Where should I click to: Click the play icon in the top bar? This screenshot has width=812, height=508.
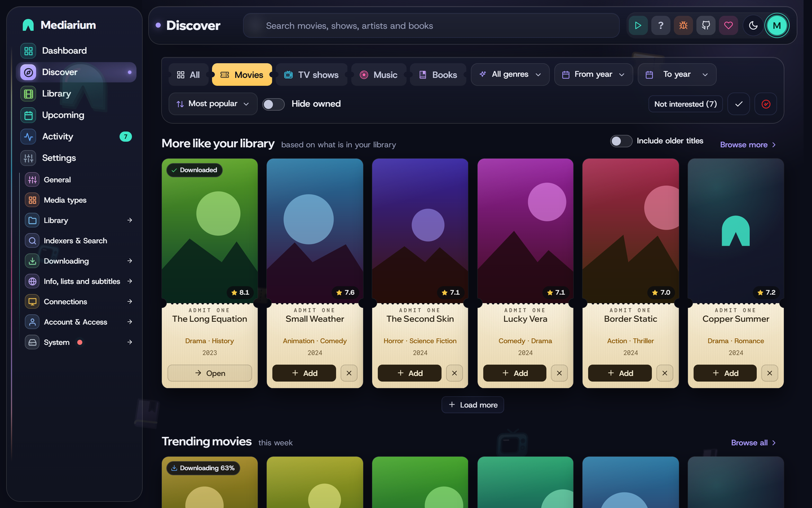[638, 25]
